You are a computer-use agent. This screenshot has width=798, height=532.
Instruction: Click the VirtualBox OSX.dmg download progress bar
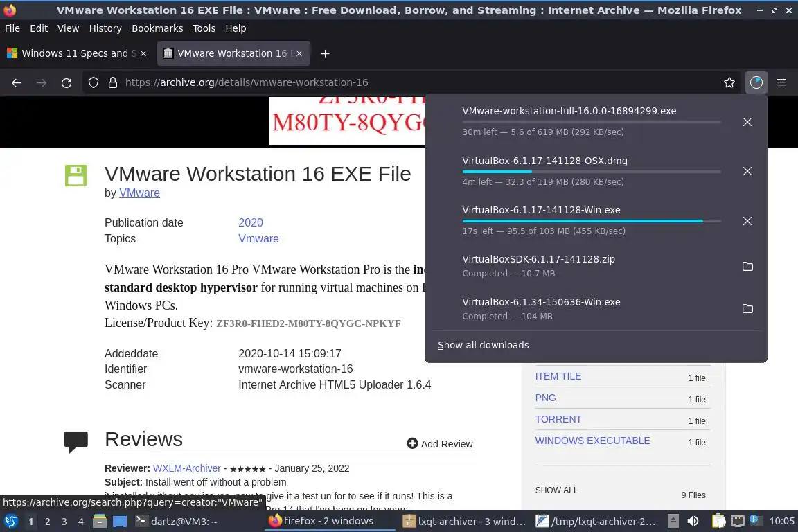pos(592,172)
